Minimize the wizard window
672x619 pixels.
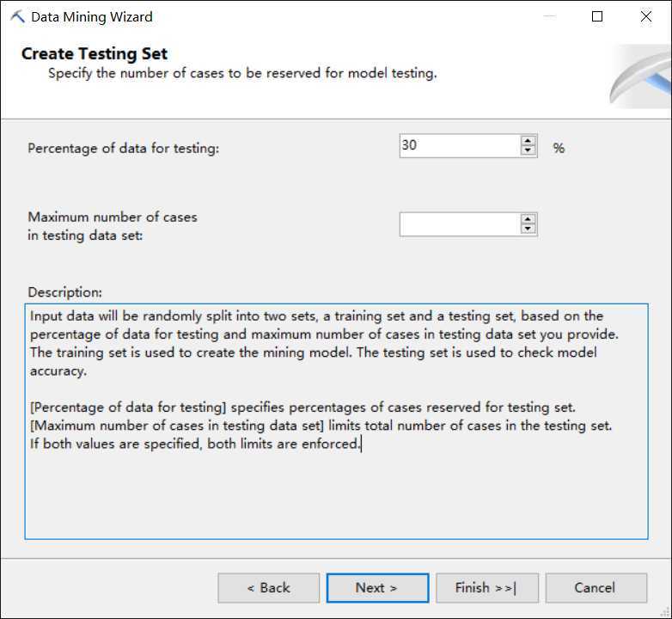click(548, 16)
